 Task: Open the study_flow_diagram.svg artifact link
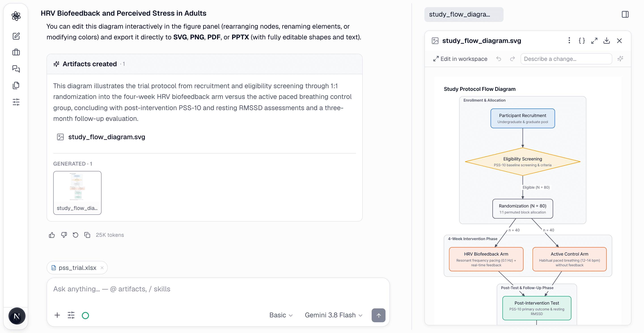[107, 137]
